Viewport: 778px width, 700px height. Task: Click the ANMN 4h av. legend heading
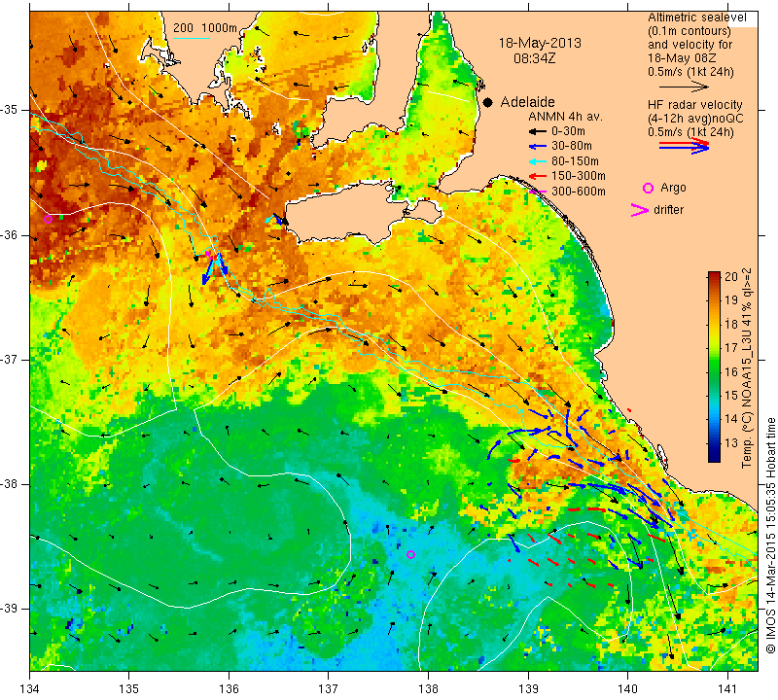(565, 117)
